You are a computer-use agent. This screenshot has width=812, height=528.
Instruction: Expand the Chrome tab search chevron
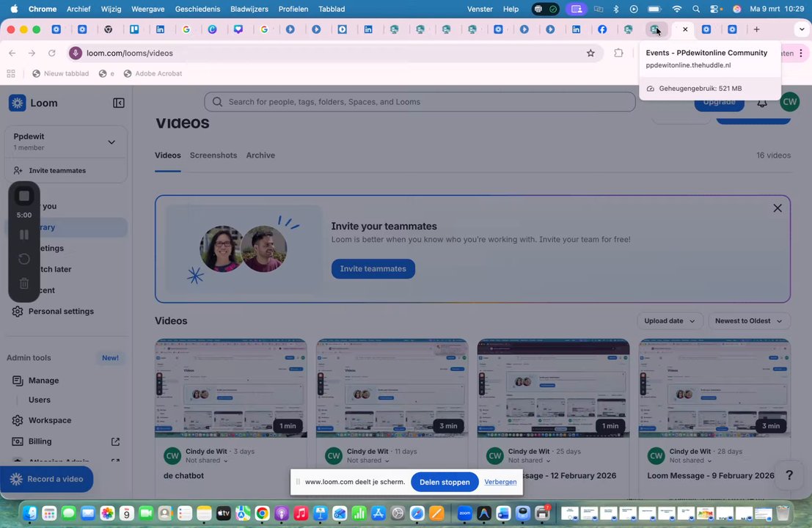pyautogui.click(x=801, y=29)
